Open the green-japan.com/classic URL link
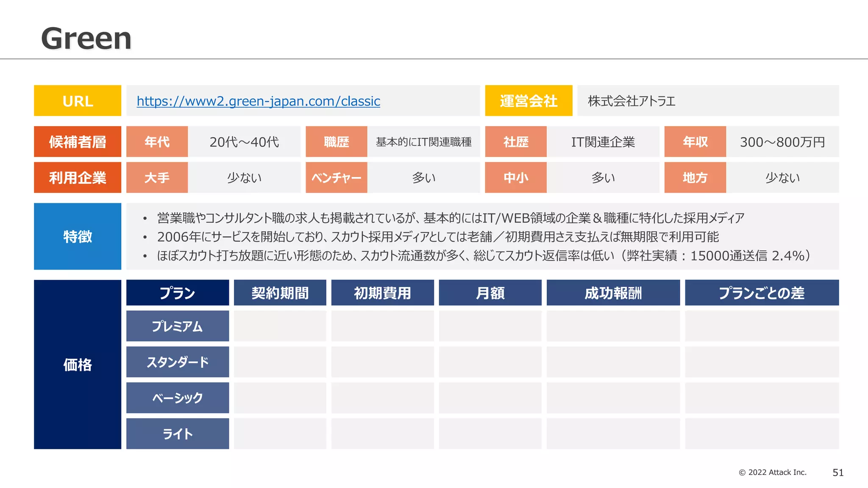 258,101
